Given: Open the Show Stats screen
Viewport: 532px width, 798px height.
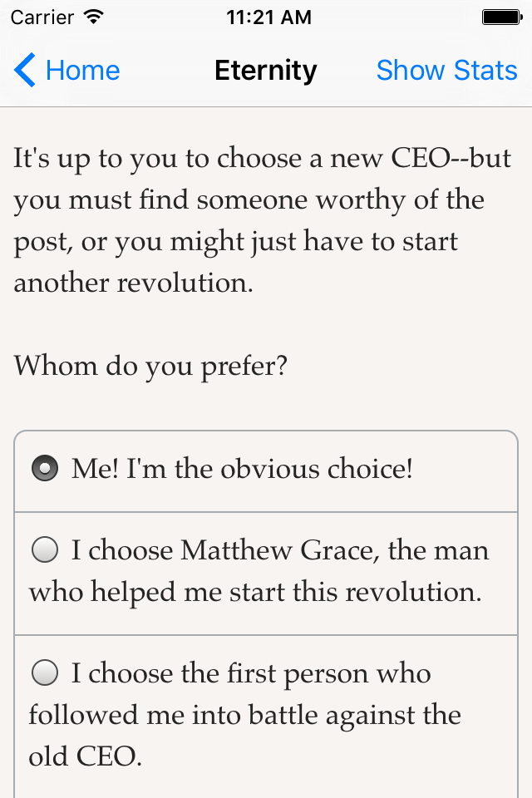Looking at the screenshot, I should click(x=446, y=71).
